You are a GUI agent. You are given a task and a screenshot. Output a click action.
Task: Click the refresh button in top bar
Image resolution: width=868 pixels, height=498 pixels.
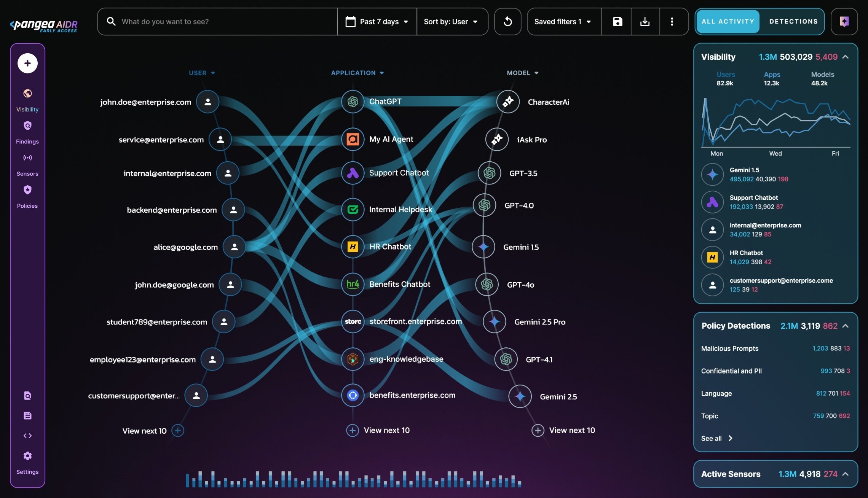(507, 22)
